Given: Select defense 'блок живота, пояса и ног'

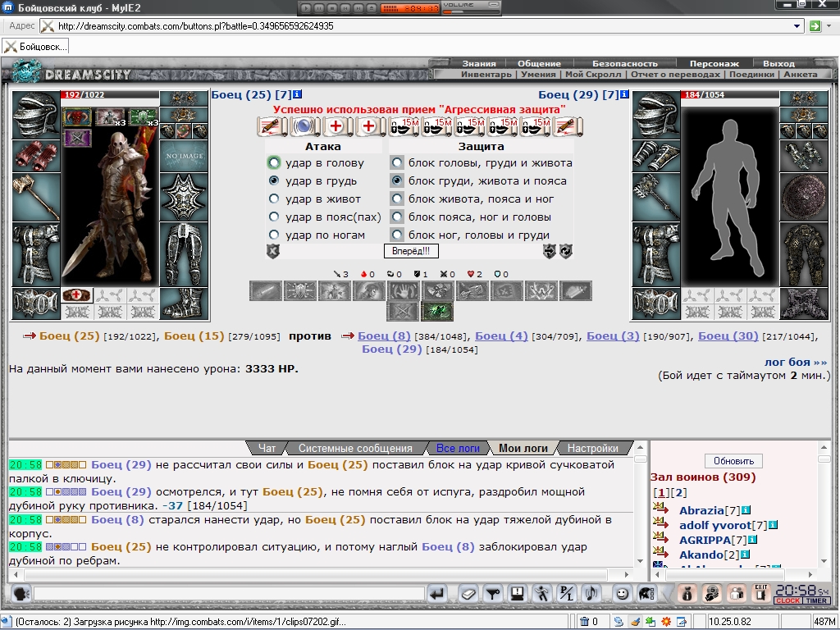Looking at the screenshot, I should tap(397, 199).
